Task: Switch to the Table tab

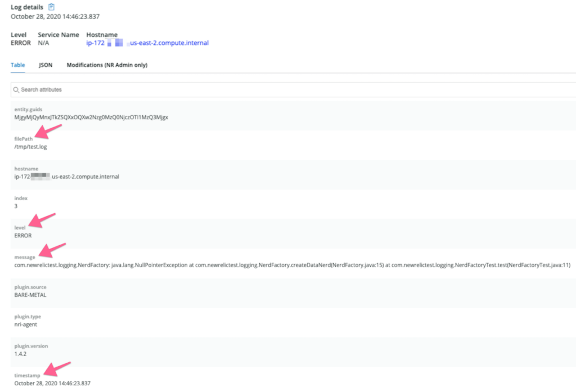Action: (x=18, y=65)
